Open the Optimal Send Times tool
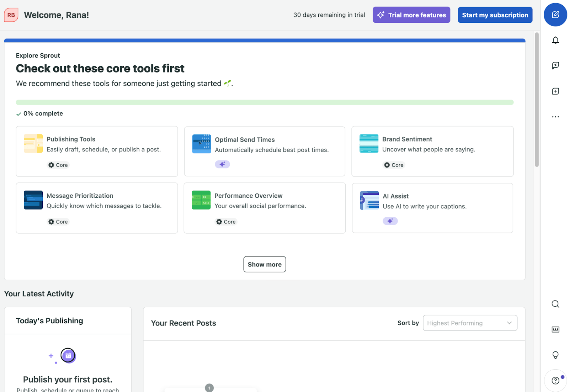This screenshot has width=569, height=392. tap(265, 151)
